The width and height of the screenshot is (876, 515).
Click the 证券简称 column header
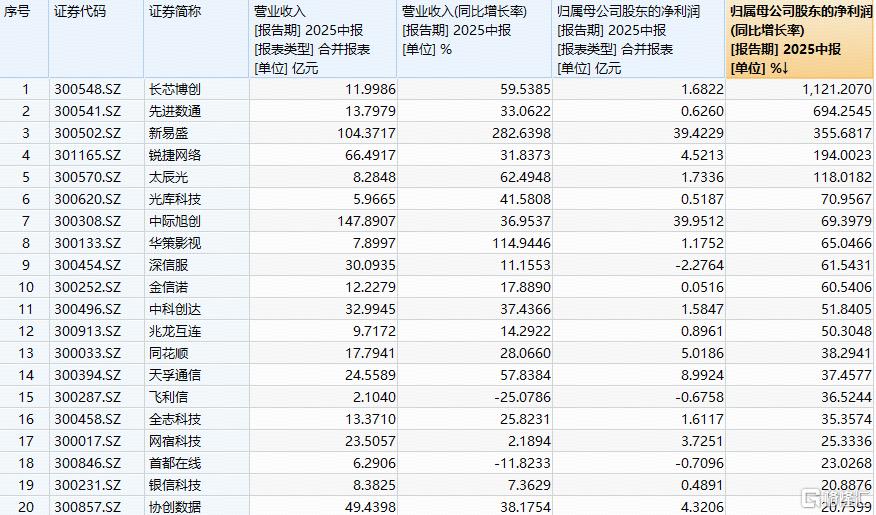click(197, 39)
